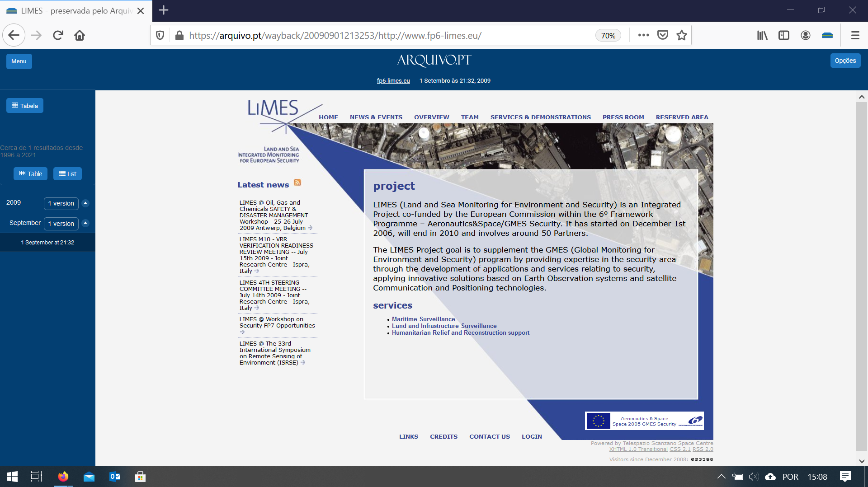Open the 33rd International Symposium news
The height and width of the screenshot is (487, 868).
point(275,353)
